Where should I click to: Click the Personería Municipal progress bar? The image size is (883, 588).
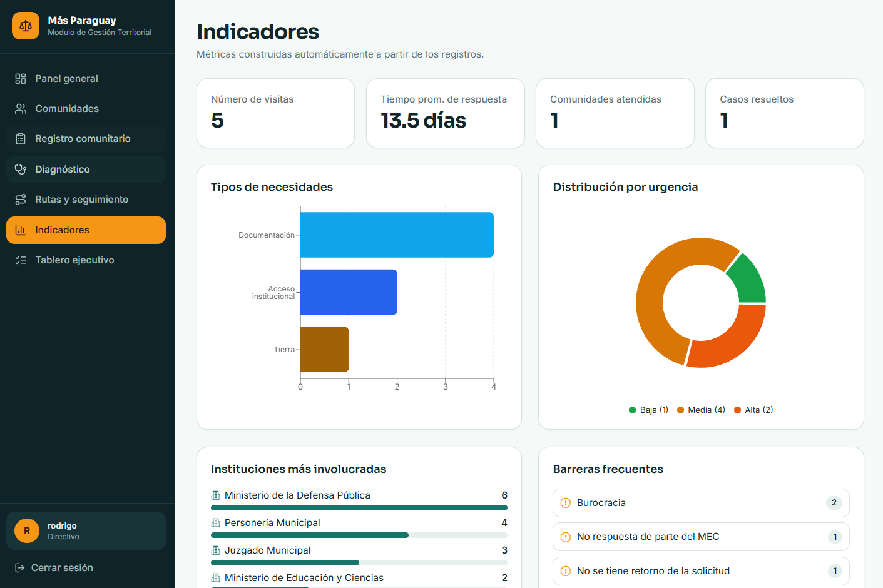359,535
